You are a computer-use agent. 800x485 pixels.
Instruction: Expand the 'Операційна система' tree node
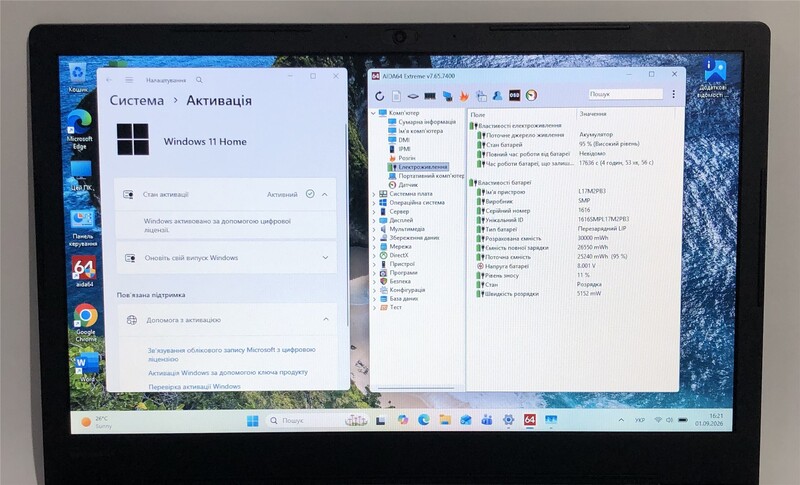(x=374, y=203)
